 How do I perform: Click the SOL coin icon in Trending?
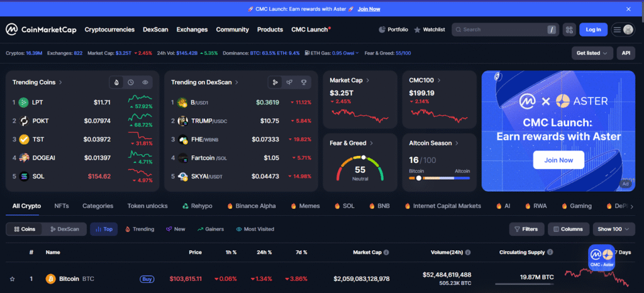pyautogui.click(x=25, y=176)
